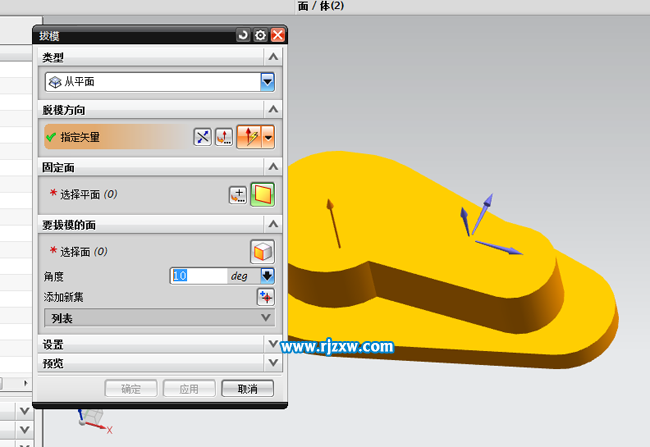The image size is (650, 447).
Task: Expand the 列表 list section
Action: [x=160, y=318]
